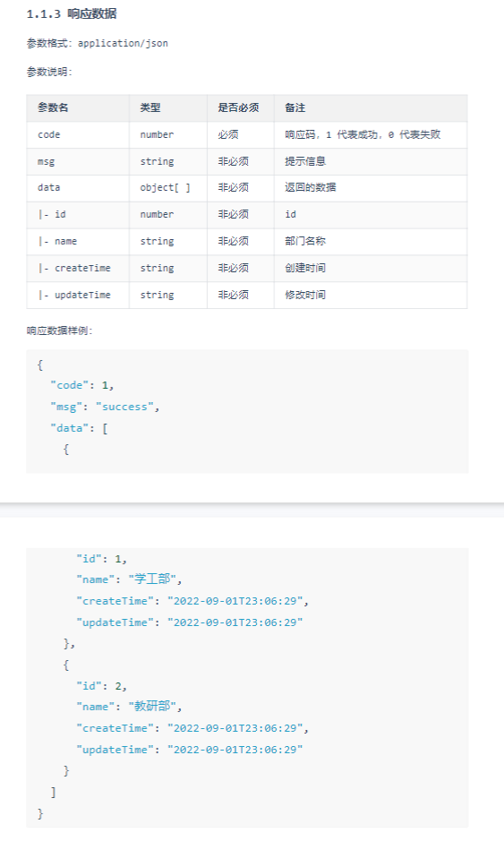The image size is (504, 841).
Task: Click the note "返回的数据"
Action: coord(311,187)
